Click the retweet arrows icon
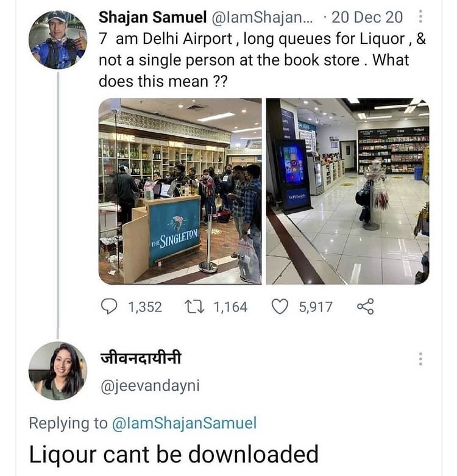457x476 pixels. (x=195, y=307)
